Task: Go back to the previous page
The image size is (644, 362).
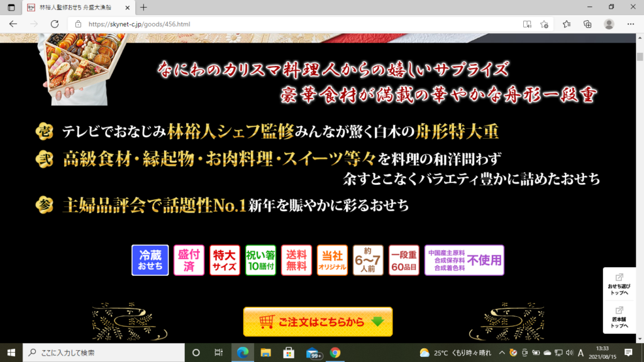Action: (x=13, y=25)
